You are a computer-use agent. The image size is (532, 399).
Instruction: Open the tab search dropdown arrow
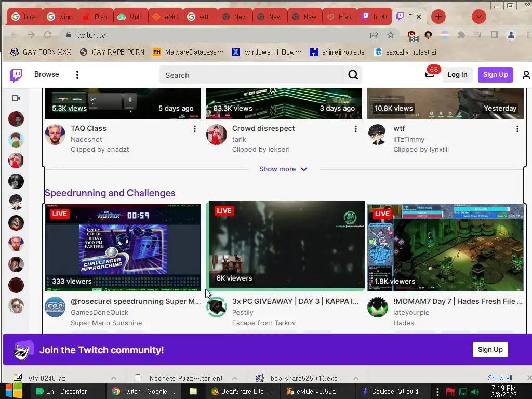(x=478, y=17)
